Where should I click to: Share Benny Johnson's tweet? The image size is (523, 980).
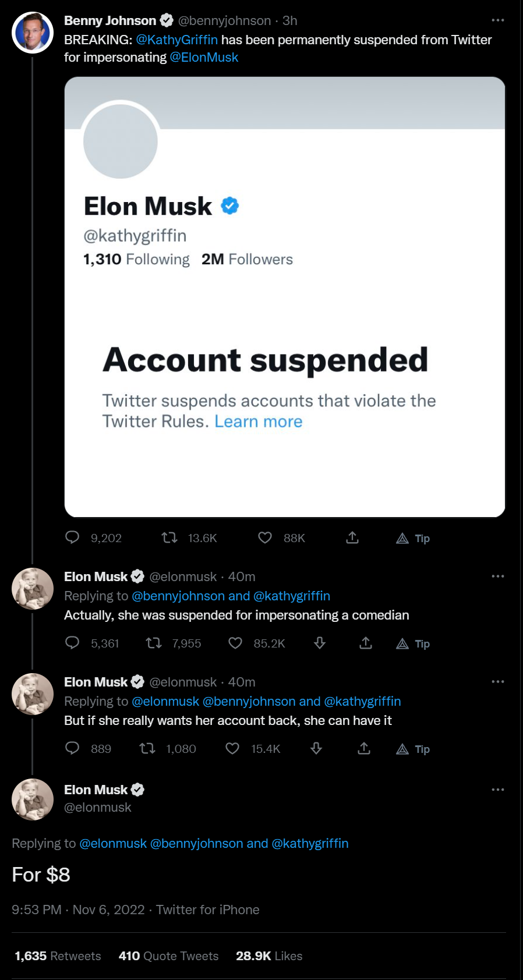pyautogui.click(x=352, y=537)
